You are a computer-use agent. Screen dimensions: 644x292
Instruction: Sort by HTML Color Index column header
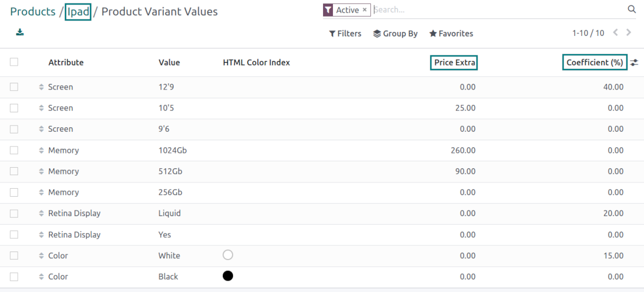click(x=256, y=63)
